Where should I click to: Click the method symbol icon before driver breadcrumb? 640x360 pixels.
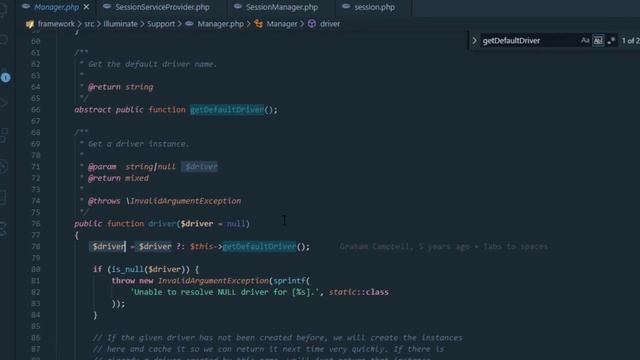(x=312, y=24)
